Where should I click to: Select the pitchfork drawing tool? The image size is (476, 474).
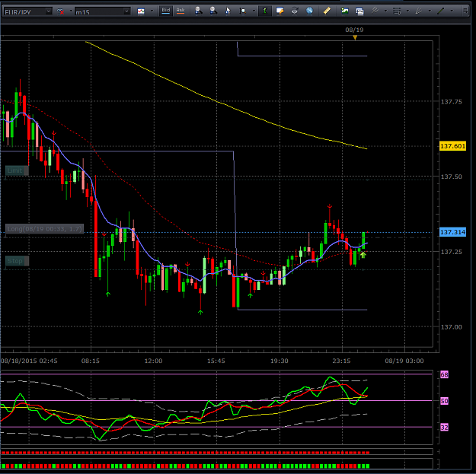point(375,11)
